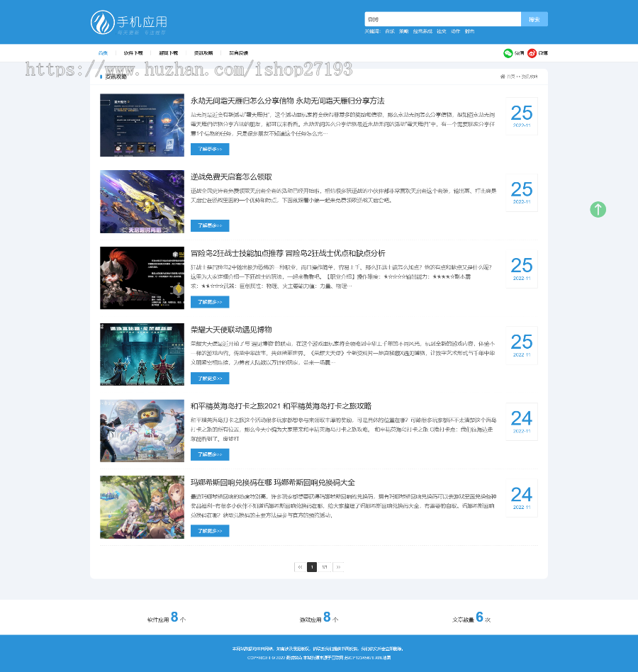Open the 逆战免费天启套怎么领取 article title
The width and height of the screenshot is (638, 672).
coord(231,177)
